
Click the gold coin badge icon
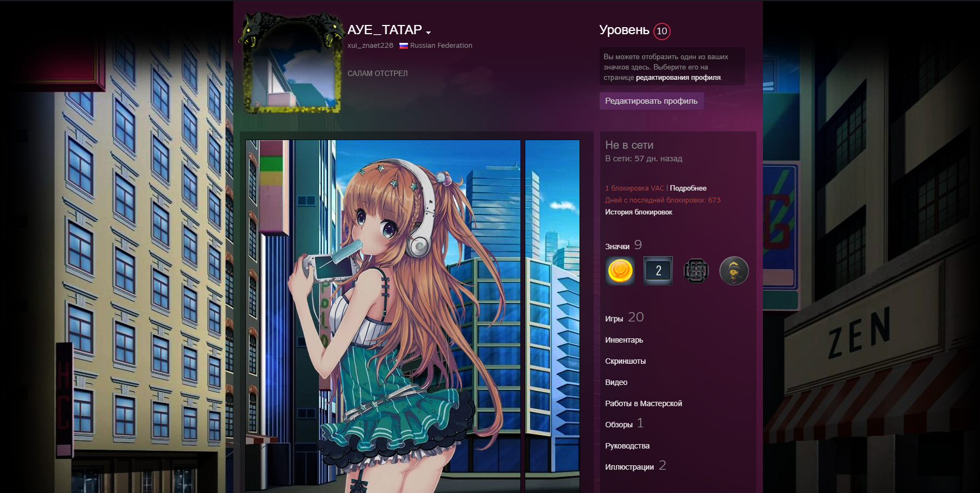(620, 270)
